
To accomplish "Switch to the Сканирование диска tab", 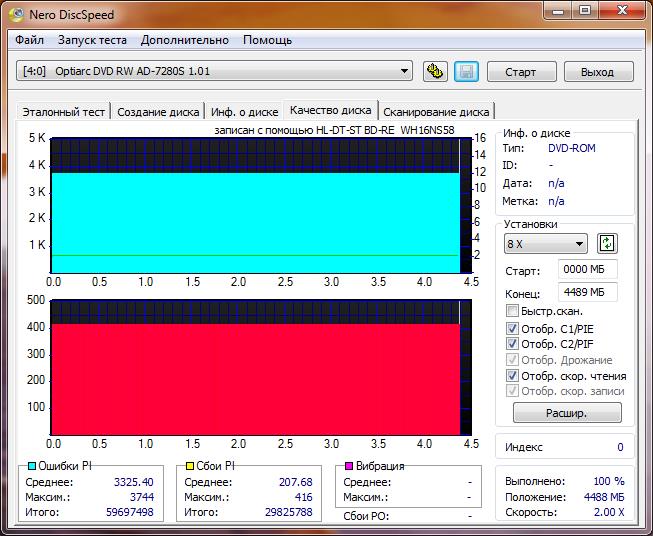I will pyautogui.click(x=436, y=112).
